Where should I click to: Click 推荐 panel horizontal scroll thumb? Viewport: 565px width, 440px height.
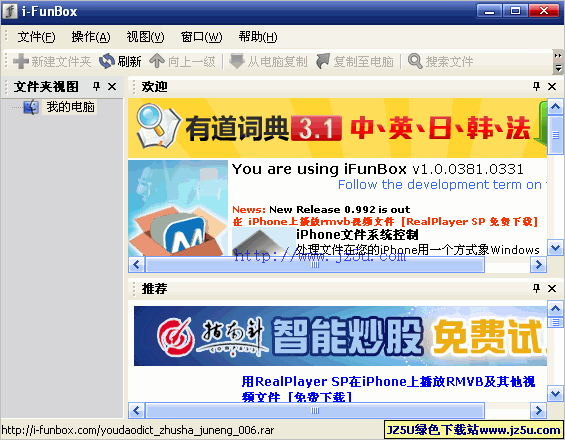pos(315,410)
